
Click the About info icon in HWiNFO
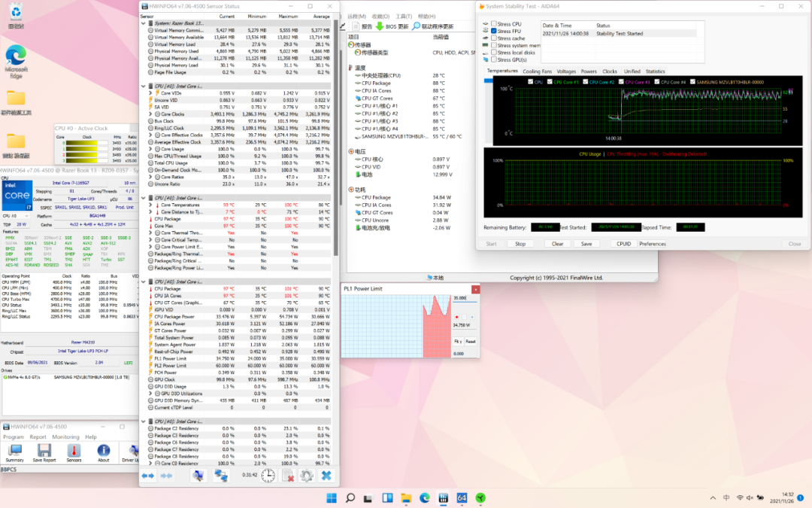(103, 452)
